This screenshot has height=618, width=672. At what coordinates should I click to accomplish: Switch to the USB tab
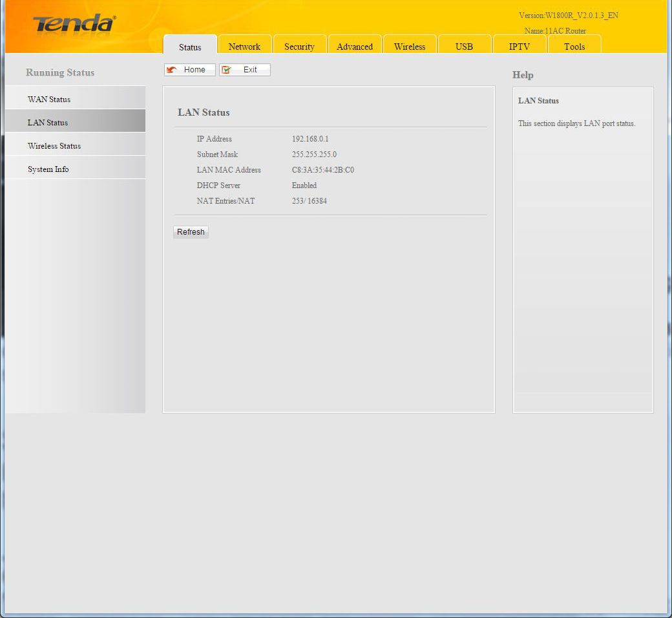click(464, 47)
